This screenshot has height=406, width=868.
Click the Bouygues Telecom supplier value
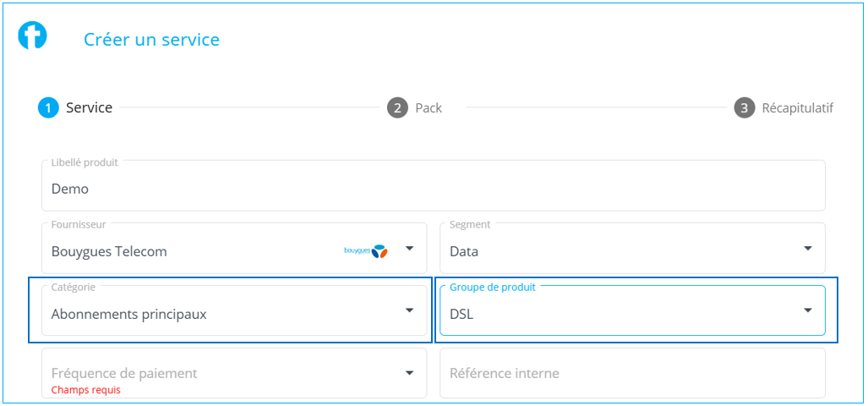(109, 251)
